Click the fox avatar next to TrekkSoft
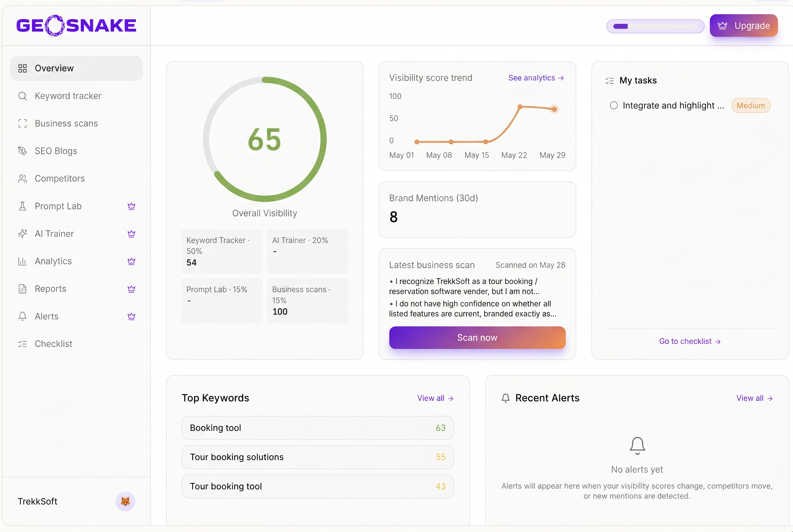 125,501
